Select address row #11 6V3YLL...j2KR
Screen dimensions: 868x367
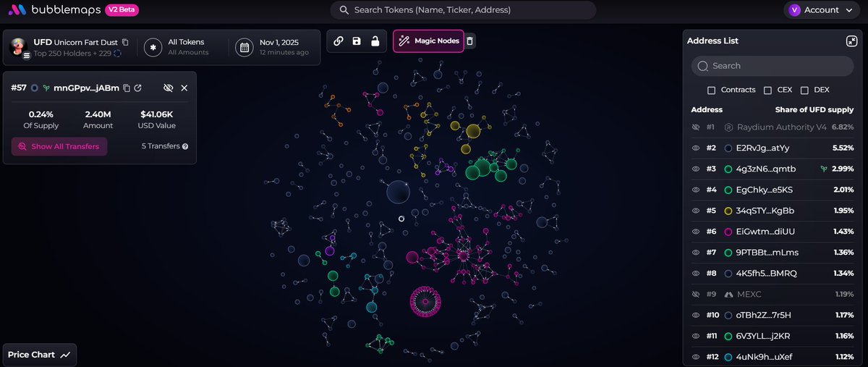coord(773,337)
